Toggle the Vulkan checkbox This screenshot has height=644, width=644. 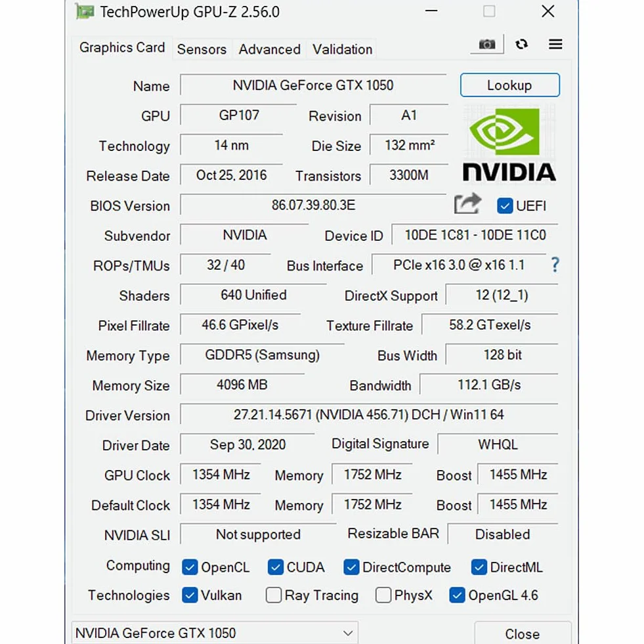tap(190, 595)
